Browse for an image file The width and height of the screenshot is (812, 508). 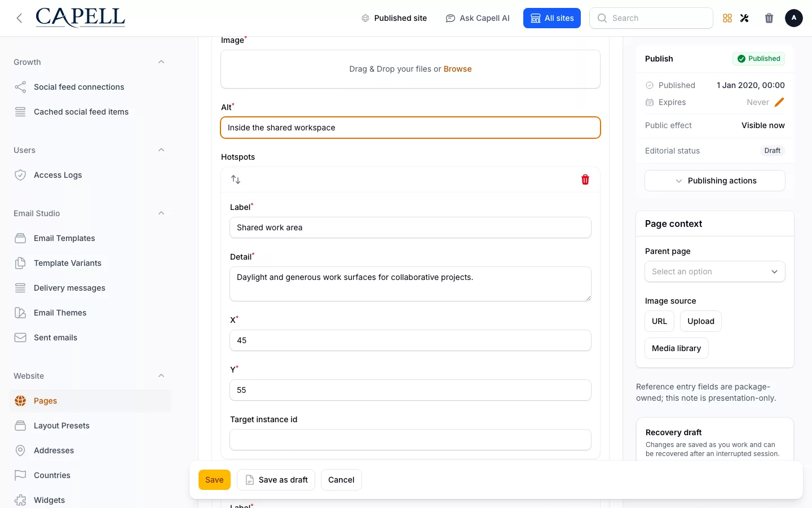click(457, 69)
